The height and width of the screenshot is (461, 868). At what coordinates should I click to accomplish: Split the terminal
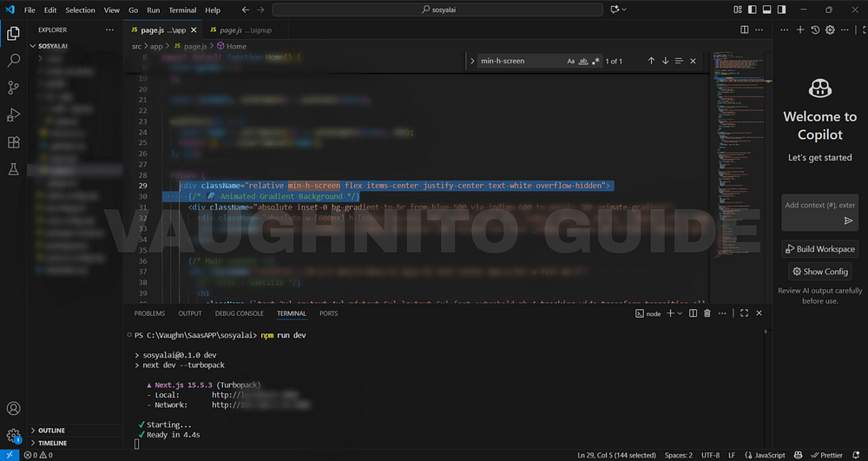point(693,313)
